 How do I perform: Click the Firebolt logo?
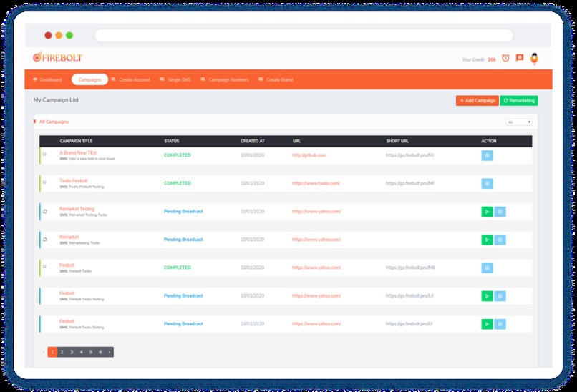point(57,57)
